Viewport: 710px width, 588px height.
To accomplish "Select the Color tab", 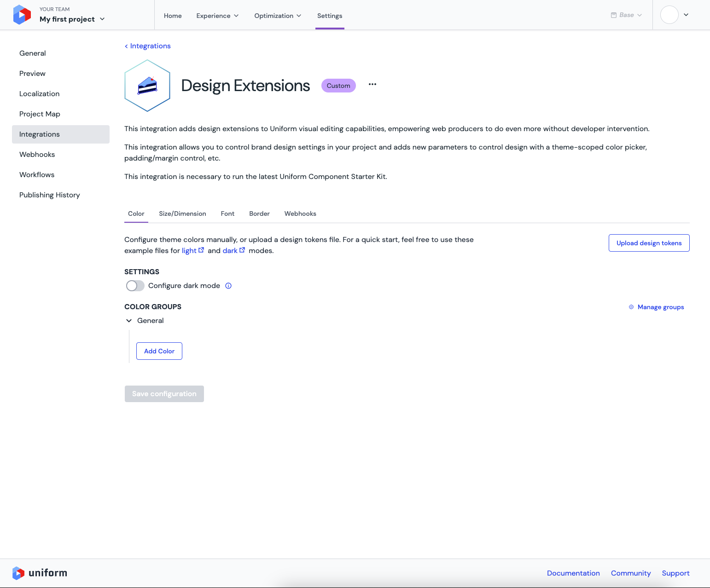I will point(136,213).
